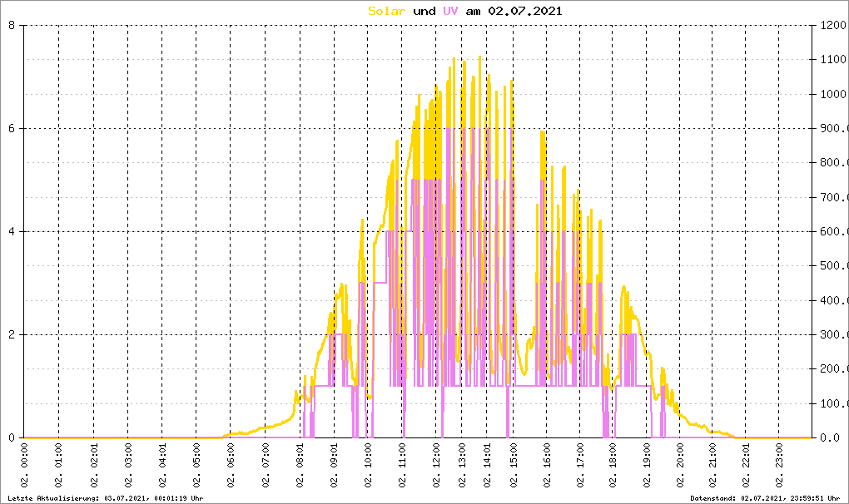Image resolution: width=849 pixels, height=504 pixels.
Task: Click time label '02. 07:00' on x-axis
Action: click(266, 465)
